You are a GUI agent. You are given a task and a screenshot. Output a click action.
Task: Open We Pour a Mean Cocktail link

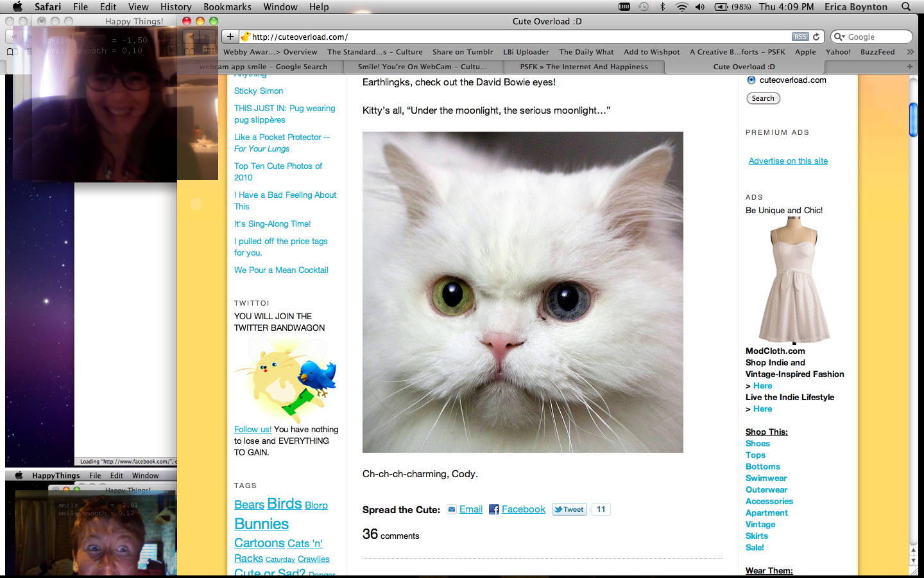281,270
